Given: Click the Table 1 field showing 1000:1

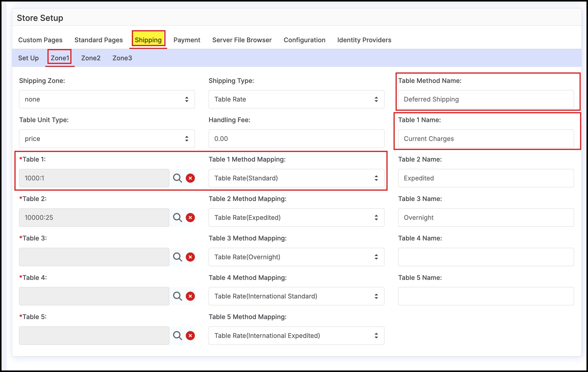Looking at the screenshot, I should (94, 178).
